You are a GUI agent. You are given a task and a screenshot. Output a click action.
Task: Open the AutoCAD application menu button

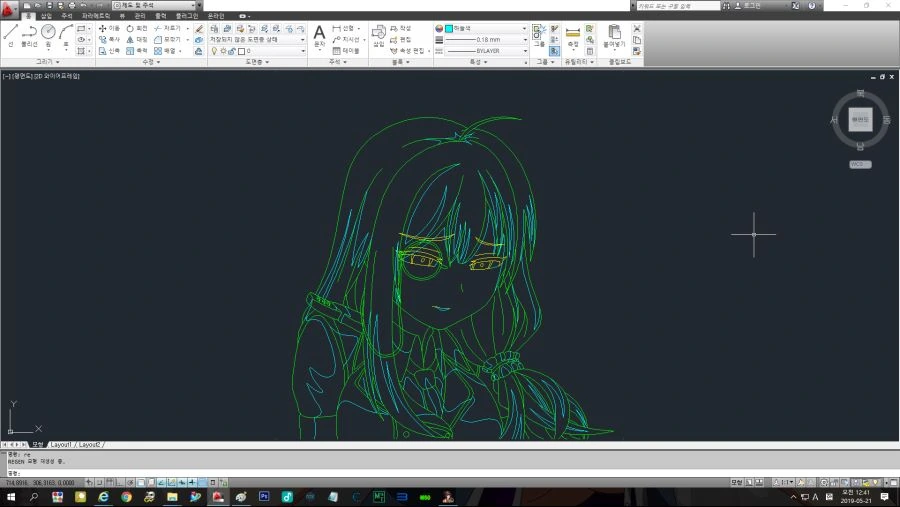tap(9, 9)
